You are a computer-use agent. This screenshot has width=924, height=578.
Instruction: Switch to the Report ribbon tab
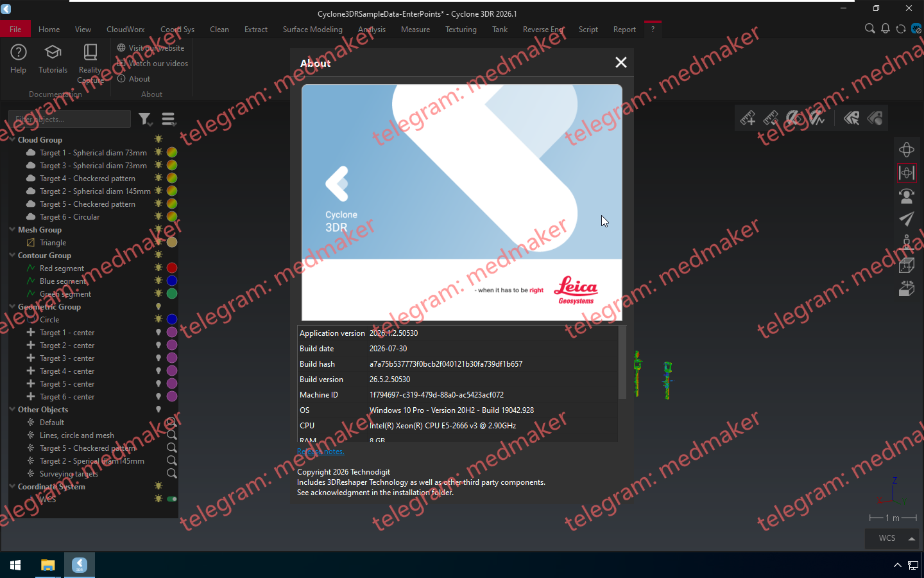[624, 30]
